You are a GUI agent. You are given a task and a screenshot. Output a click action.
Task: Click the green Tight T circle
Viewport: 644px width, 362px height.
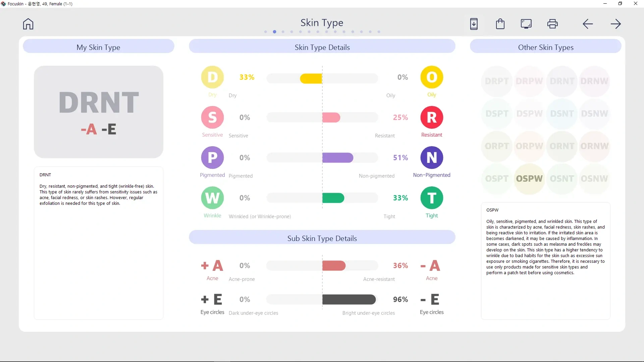[432, 198]
